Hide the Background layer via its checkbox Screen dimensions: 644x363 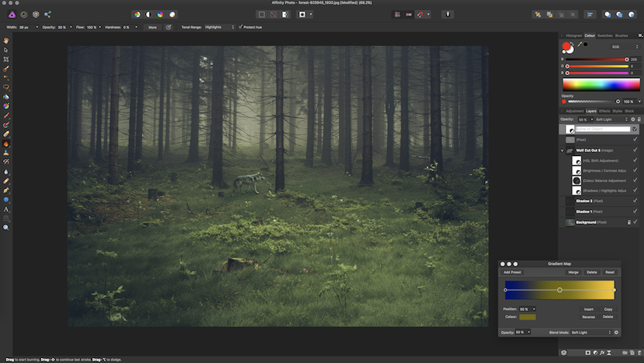[x=635, y=222]
